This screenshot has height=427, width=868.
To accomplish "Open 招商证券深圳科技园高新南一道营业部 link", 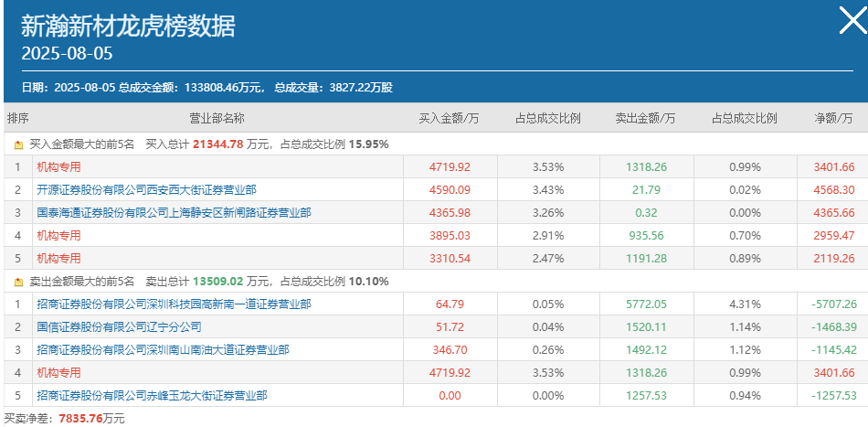I will 174,304.
